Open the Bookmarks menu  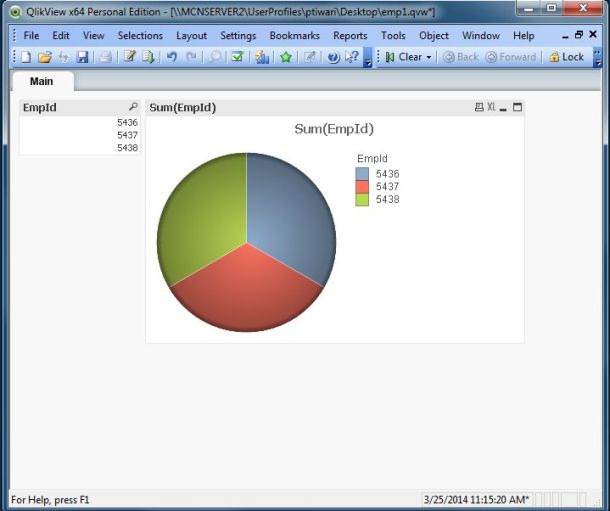(x=294, y=36)
